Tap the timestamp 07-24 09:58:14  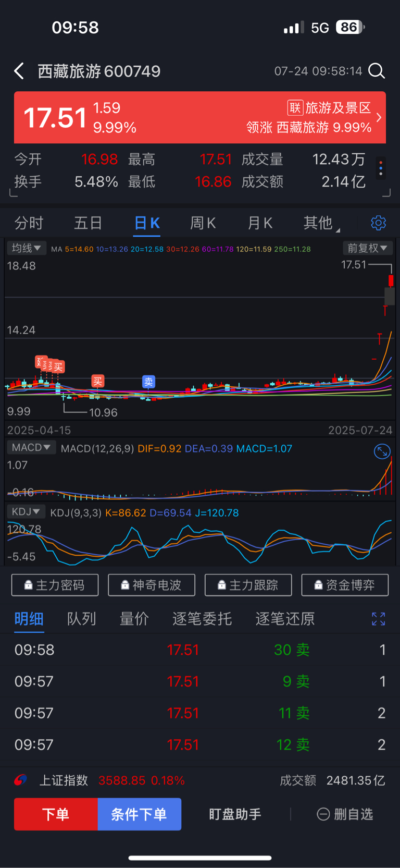click(318, 71)
